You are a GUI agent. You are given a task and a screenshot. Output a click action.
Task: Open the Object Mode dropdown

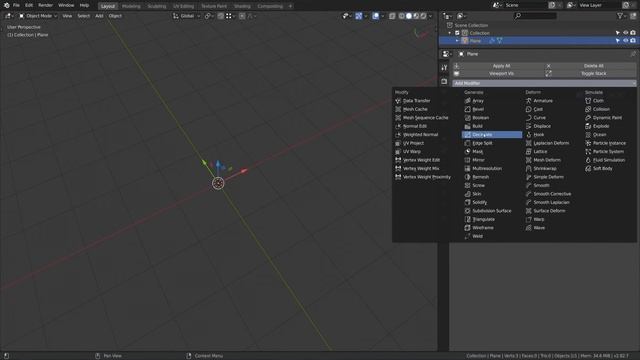38,16
